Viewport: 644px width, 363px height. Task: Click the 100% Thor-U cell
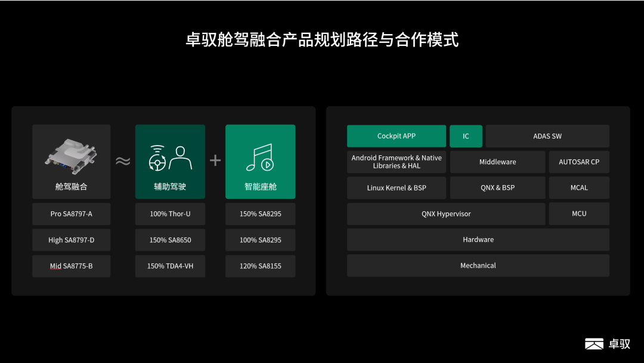(170, 214)
